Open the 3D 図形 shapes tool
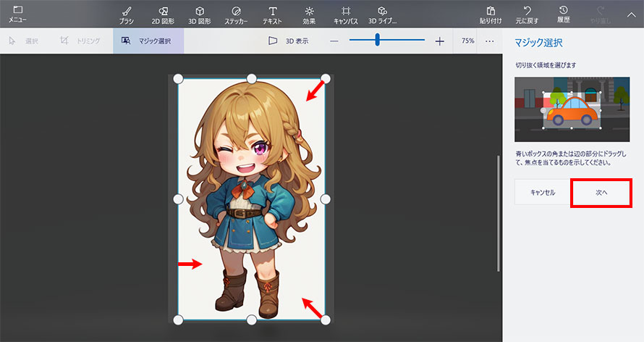Screen dimensions: 644x342 coord(200,14)
